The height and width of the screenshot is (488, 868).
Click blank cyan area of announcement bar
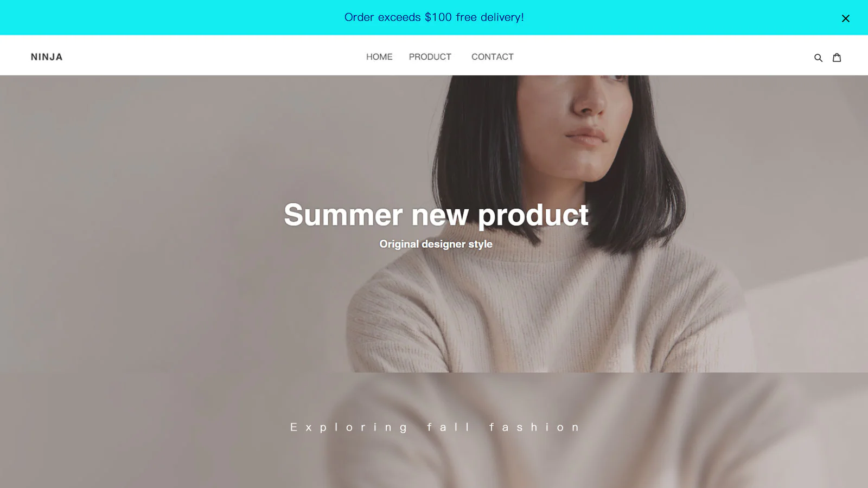point(163,17)
